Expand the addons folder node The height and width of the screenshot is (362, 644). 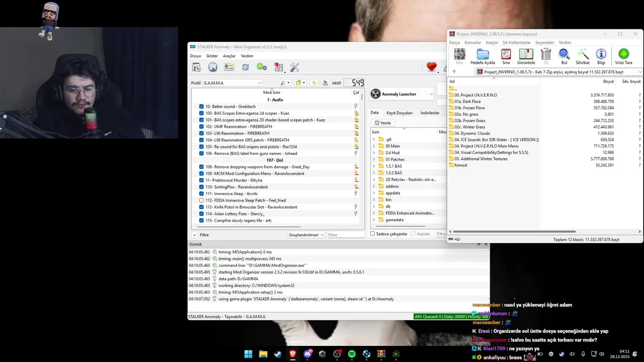(x=374, y=186)
